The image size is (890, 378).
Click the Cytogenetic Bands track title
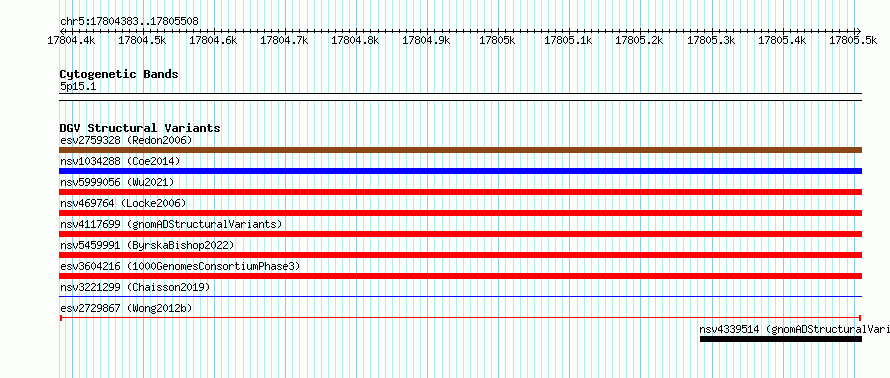pos(119,74)
